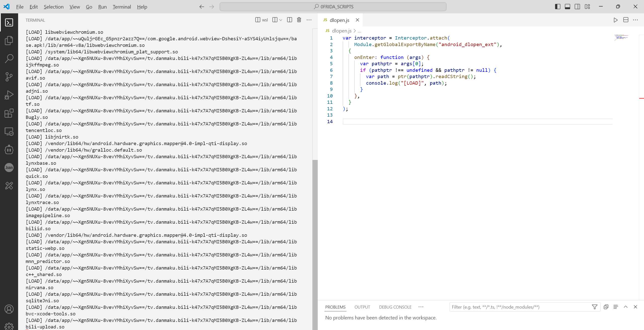
Task: Kill terminal with trash icon
Action: click(299, 20)
